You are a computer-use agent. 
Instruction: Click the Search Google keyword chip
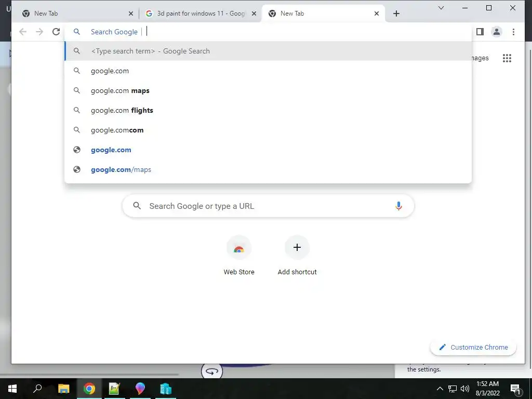click(x=114, y=32)
